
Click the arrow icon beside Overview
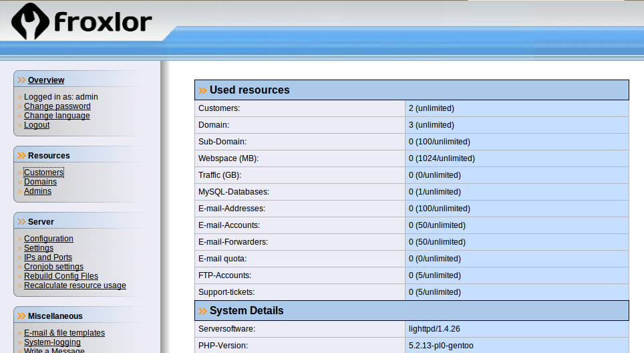(22, 80)
